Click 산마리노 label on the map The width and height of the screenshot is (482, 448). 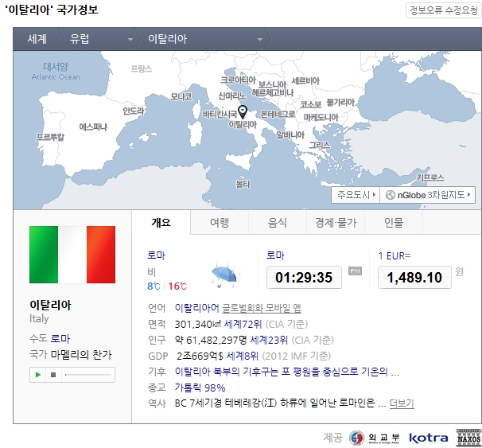[x=232, y=95]
